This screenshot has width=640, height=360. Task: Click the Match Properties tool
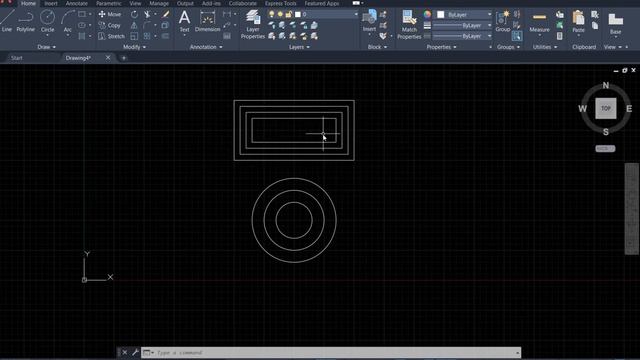click(x=409, y=24)
